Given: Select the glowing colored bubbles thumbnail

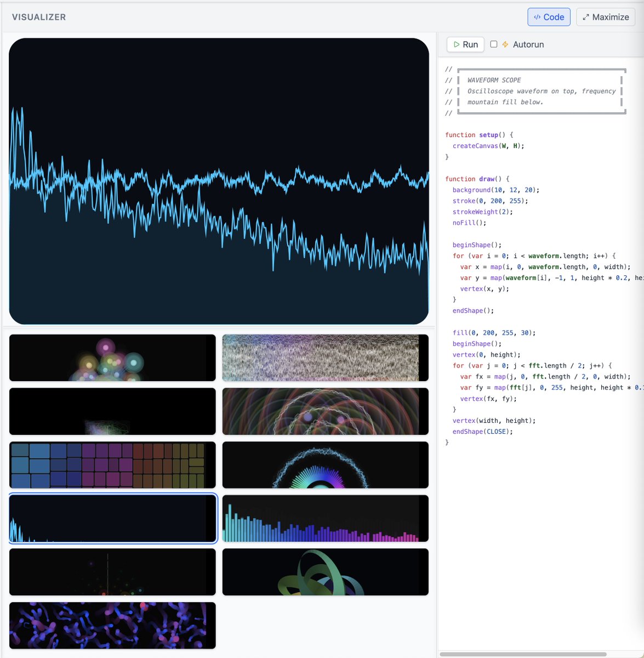Looking at the screenshot, I should tap(112, 358).
